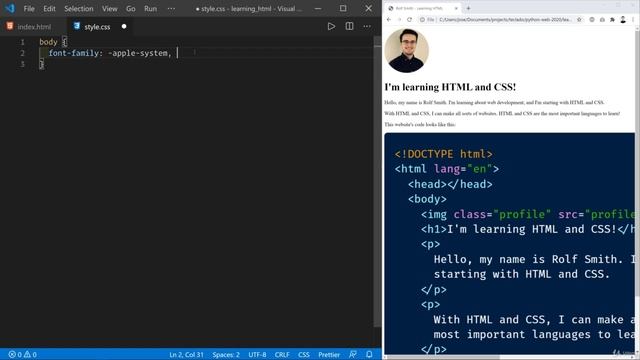Screen dimensions: 640x360
Task: Open the Selection menu
Action: coord(79,9)
